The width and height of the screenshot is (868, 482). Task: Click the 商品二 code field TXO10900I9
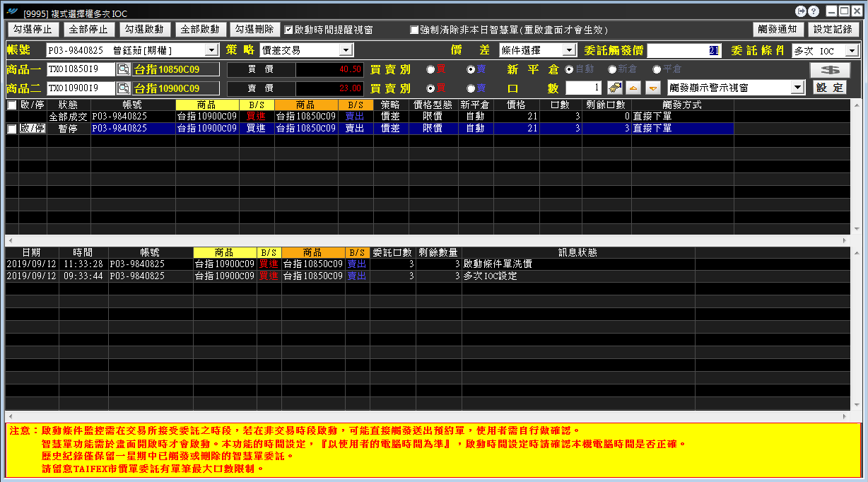pyautogui.click(x=81, y=88)
